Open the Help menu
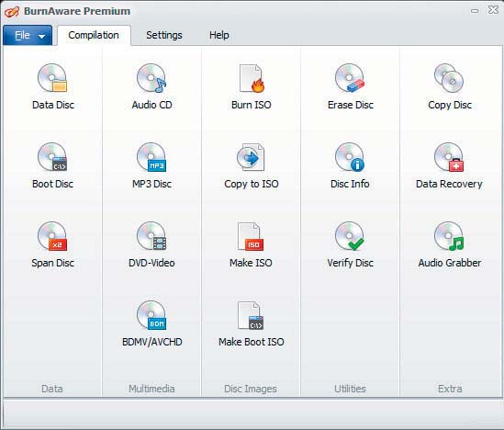 tap(218, 35)
